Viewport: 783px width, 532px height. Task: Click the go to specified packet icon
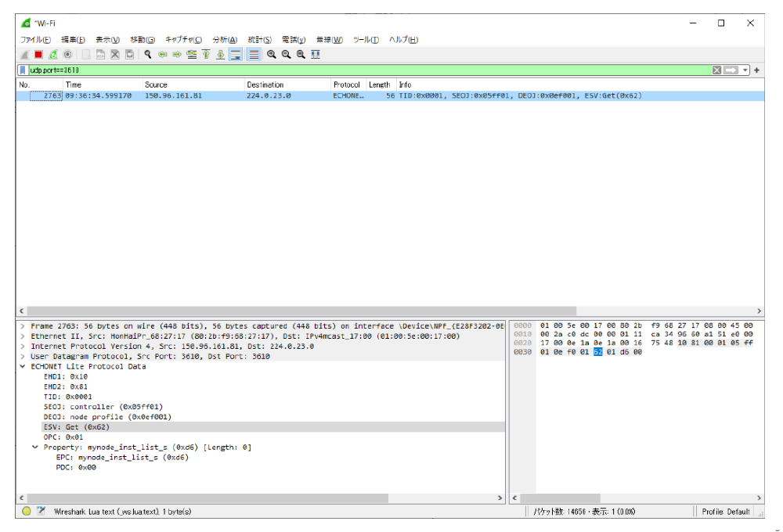[x=191, y=55]
